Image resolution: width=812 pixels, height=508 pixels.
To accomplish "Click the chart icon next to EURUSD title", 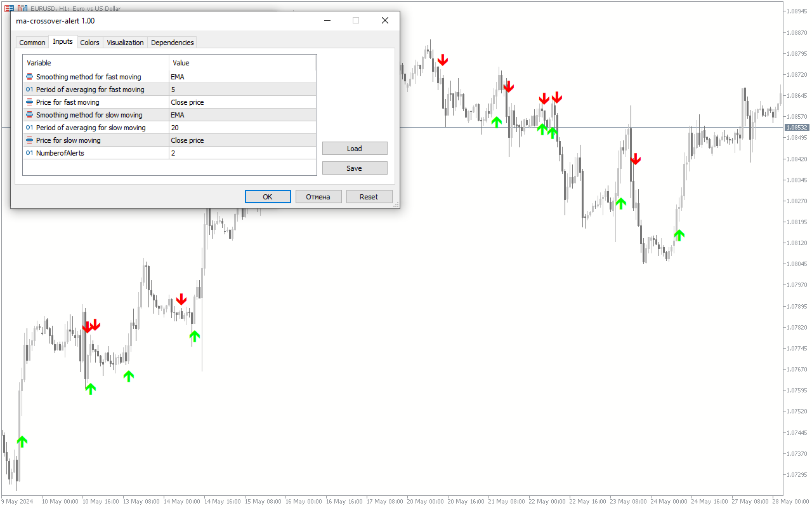I will (22, 9).
